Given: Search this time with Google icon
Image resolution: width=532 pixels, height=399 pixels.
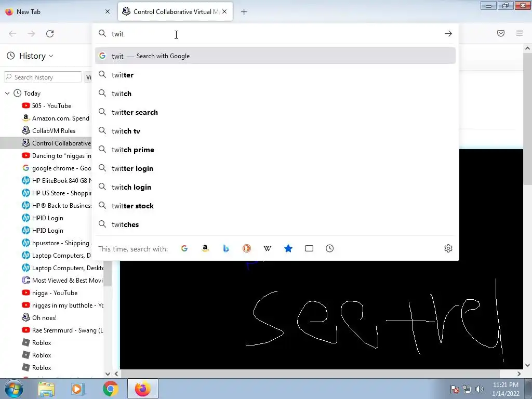Looking at the screenshot, I should pyautogui.click(x=184, y=249).
